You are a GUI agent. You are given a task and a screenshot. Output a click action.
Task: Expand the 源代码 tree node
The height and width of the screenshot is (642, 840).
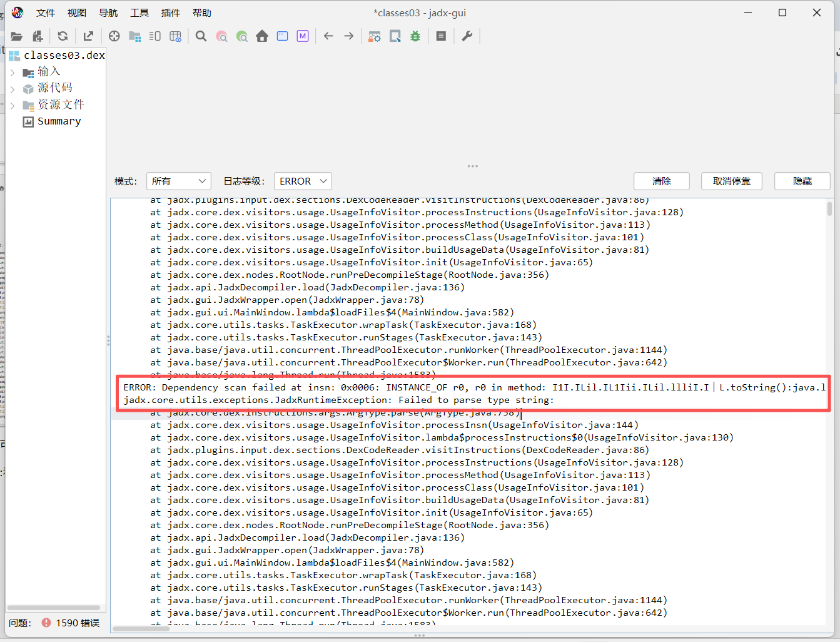tap(13, 89)
